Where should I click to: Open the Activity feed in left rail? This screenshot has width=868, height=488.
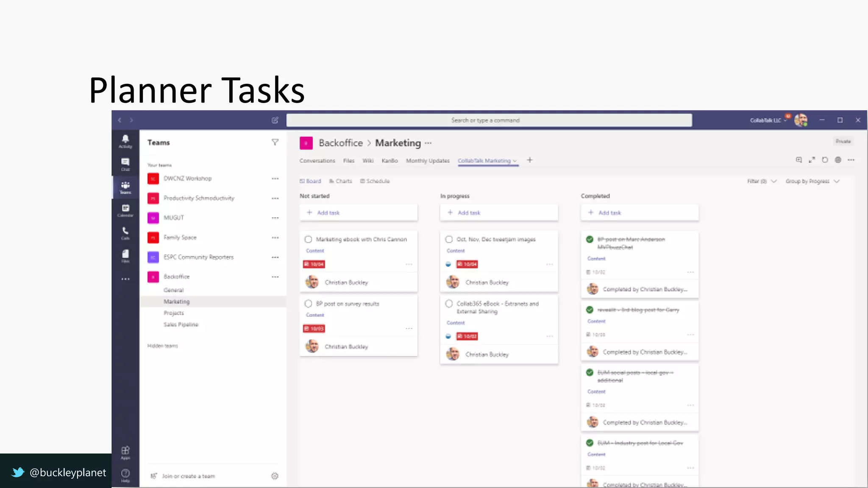[x=125, y=141]
